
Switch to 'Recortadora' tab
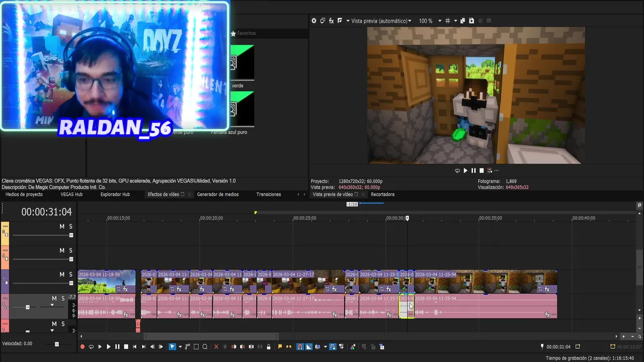(x=382, y=194)
